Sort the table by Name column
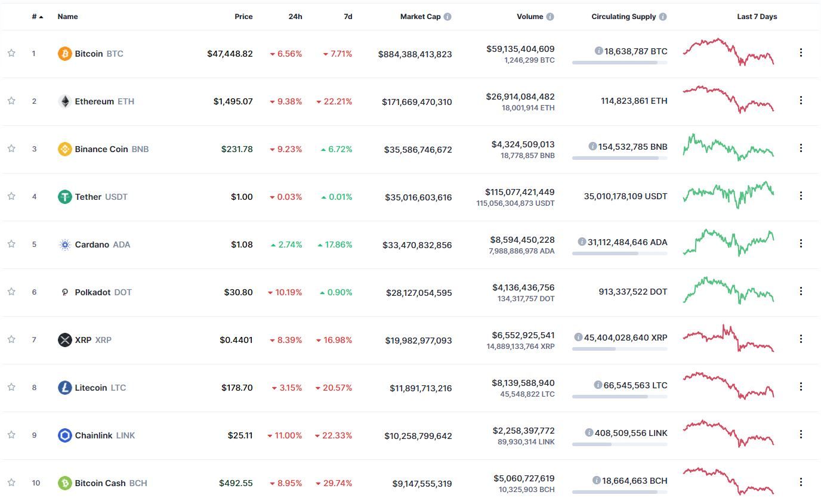The width and height of the screenshot is (821, 504). coord(67,17)
